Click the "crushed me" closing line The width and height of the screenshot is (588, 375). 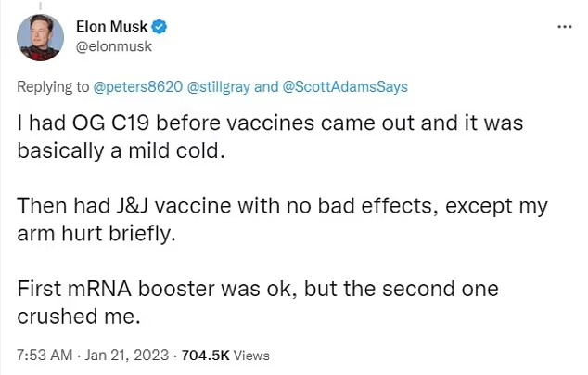(x=77, y=317)
